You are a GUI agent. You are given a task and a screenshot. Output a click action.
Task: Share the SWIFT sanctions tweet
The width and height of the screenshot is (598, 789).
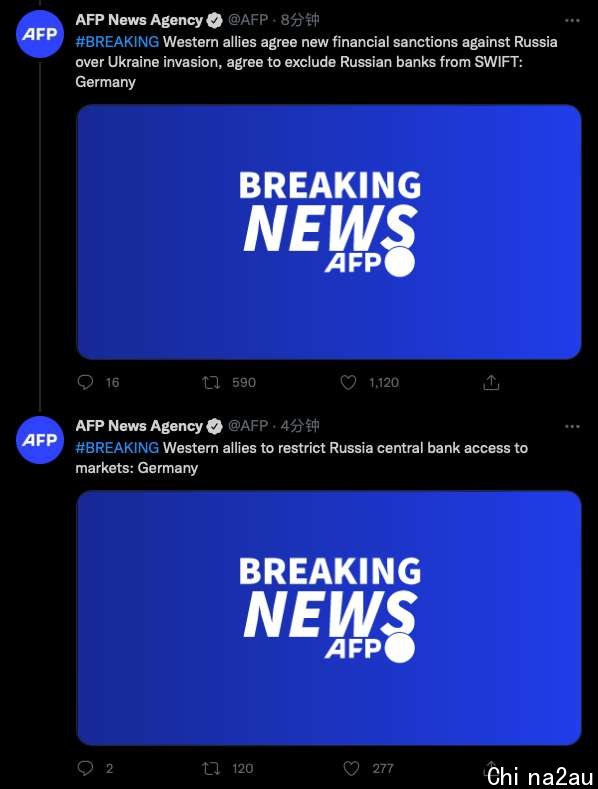491,383
